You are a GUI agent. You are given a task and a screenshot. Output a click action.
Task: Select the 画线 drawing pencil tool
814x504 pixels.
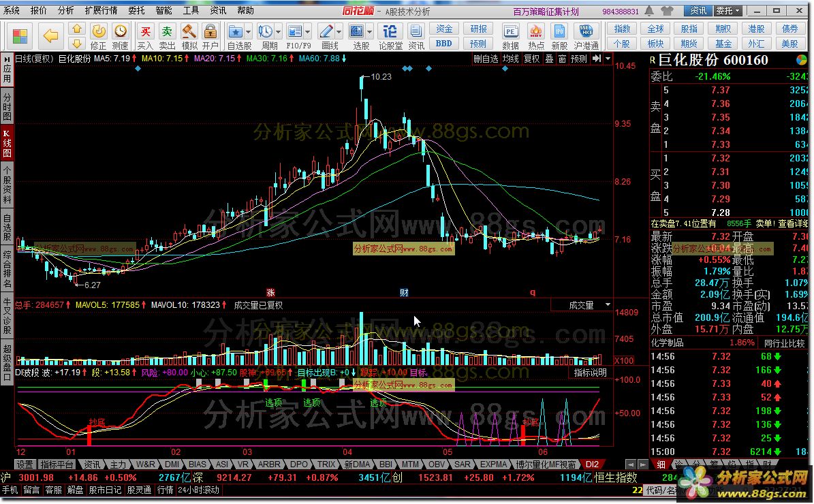[326, 31]
